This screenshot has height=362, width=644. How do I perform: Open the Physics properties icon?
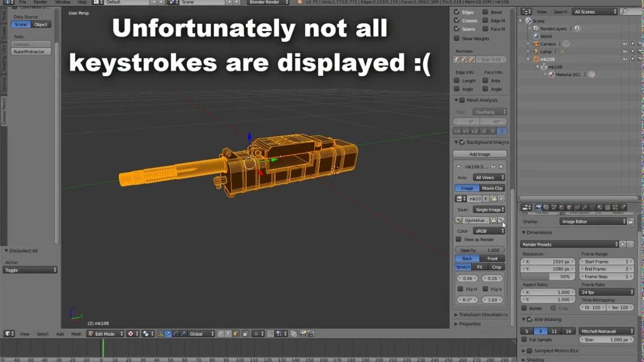(623, 207)
